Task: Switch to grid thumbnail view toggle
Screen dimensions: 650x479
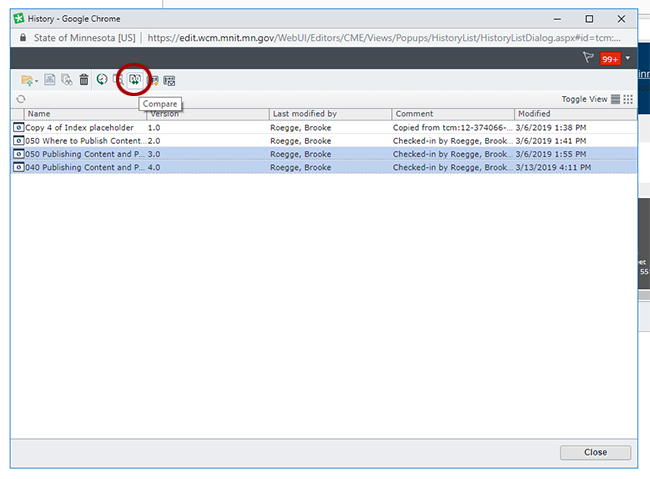Action: click(x=628, y=99)
